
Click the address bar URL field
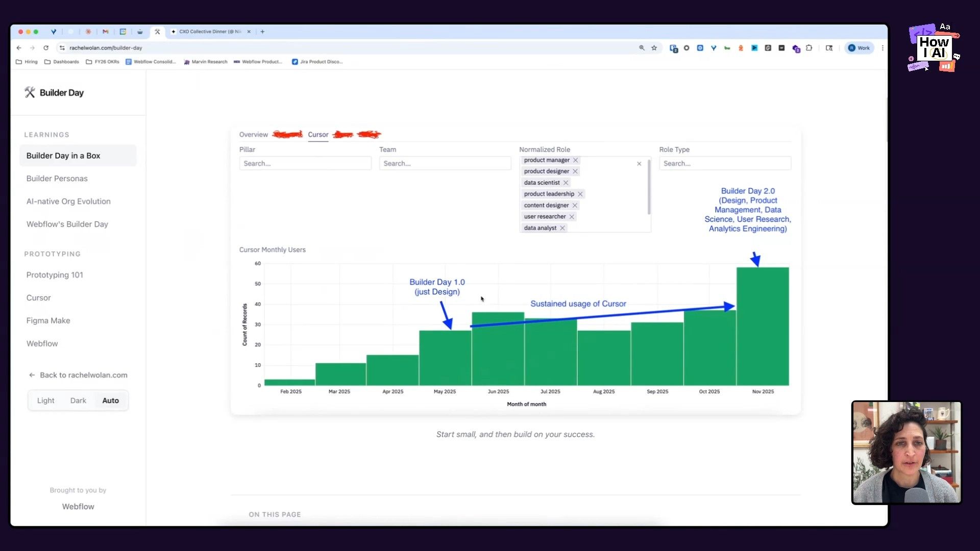coord(347,48)
